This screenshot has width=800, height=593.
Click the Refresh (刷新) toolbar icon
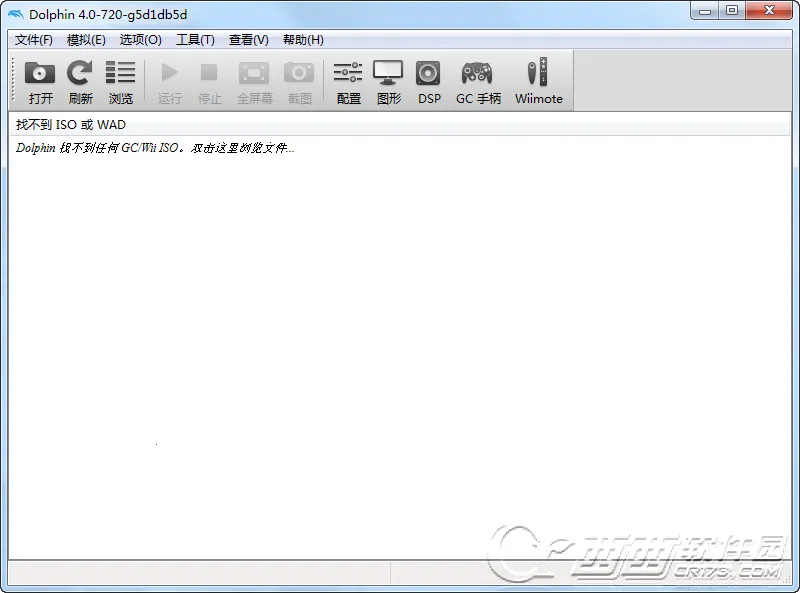tap(80, 74)
